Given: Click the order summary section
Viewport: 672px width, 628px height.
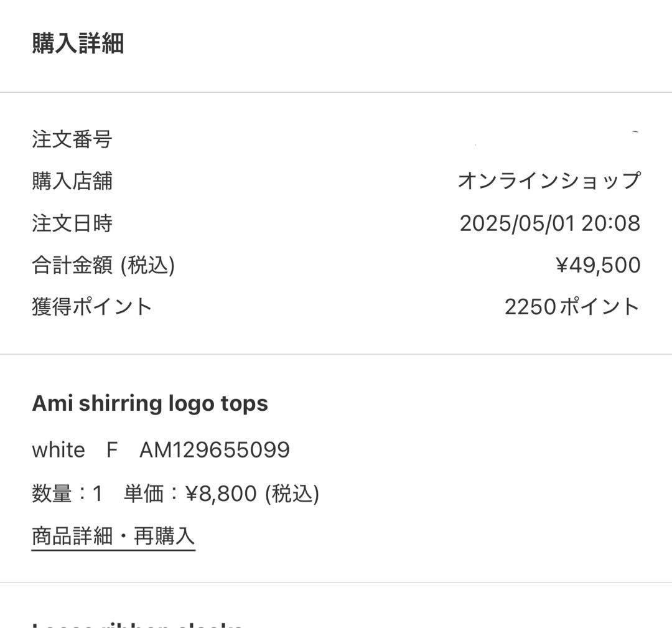Looking at the screenshot, I should click(x=336, y=223).
